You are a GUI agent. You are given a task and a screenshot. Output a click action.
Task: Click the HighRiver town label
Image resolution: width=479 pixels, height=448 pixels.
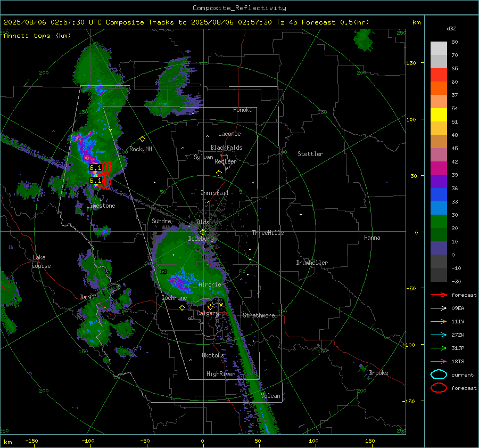[221, 374]
